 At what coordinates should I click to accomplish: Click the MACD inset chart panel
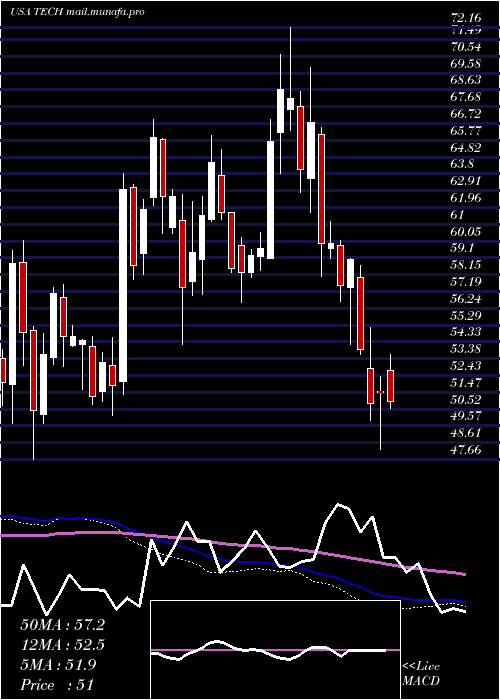pos(275,650)
